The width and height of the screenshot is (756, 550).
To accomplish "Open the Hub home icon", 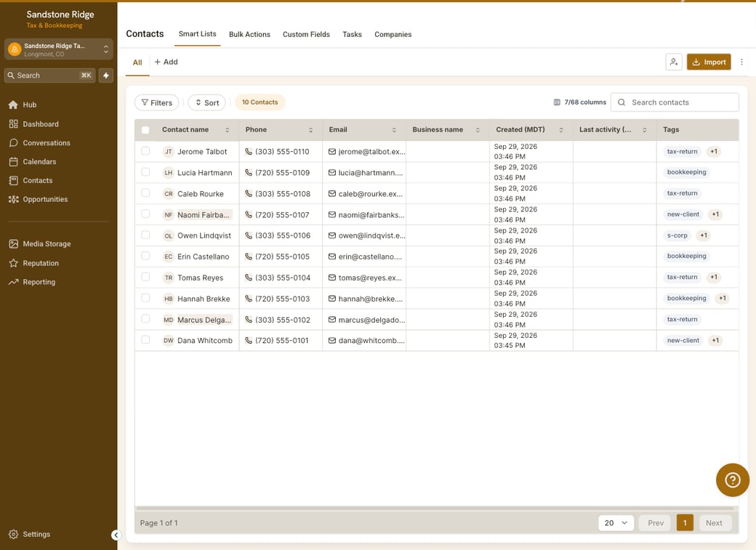I will tap(13, 105).
